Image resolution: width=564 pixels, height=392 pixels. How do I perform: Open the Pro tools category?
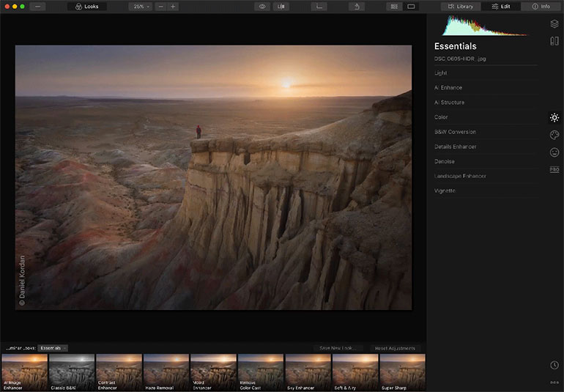pos(554,169)
